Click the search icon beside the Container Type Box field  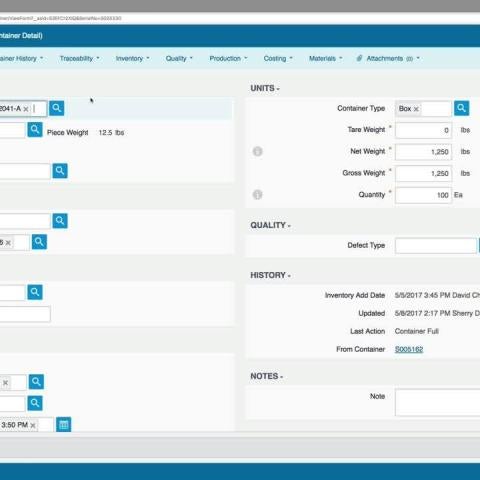tap(462, 108)
